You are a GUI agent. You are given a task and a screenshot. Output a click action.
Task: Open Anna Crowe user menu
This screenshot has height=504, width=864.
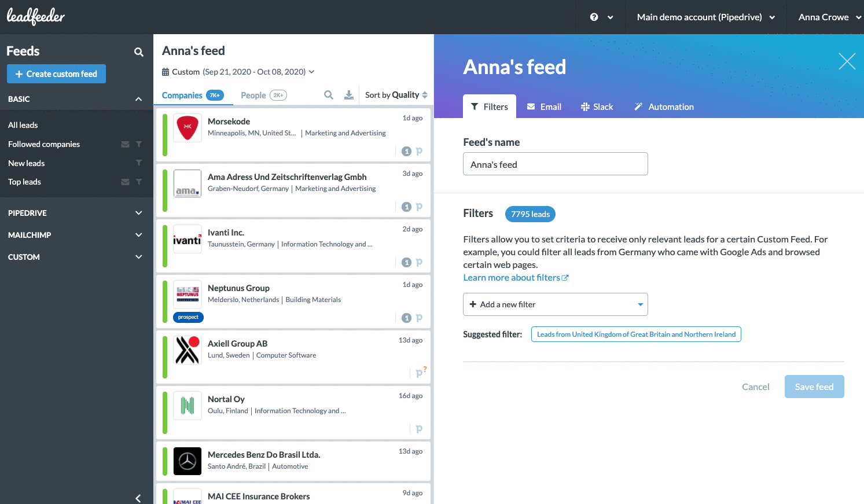pos(830,17)
